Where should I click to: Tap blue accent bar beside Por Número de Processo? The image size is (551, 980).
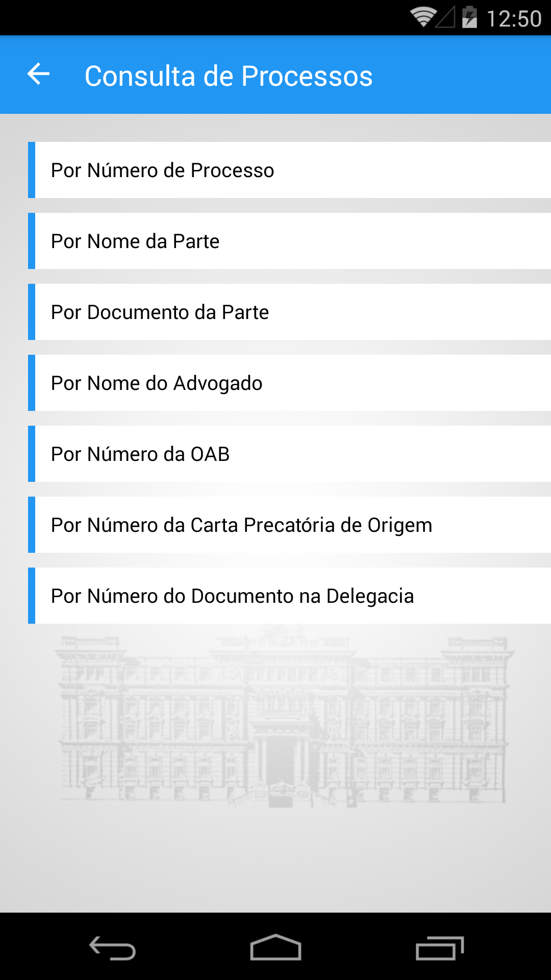[x=32, y=170]
